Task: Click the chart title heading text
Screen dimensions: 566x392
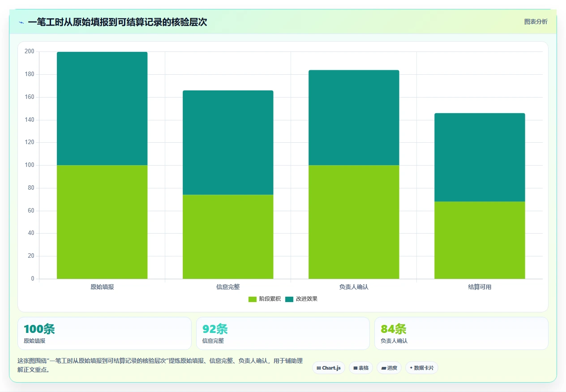Action: coord(117,22)
